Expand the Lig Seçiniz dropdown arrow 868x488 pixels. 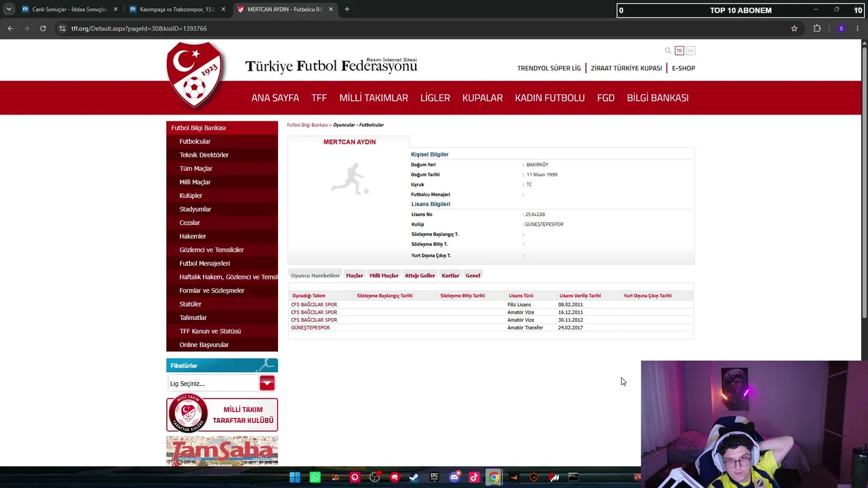click(267, 384)
